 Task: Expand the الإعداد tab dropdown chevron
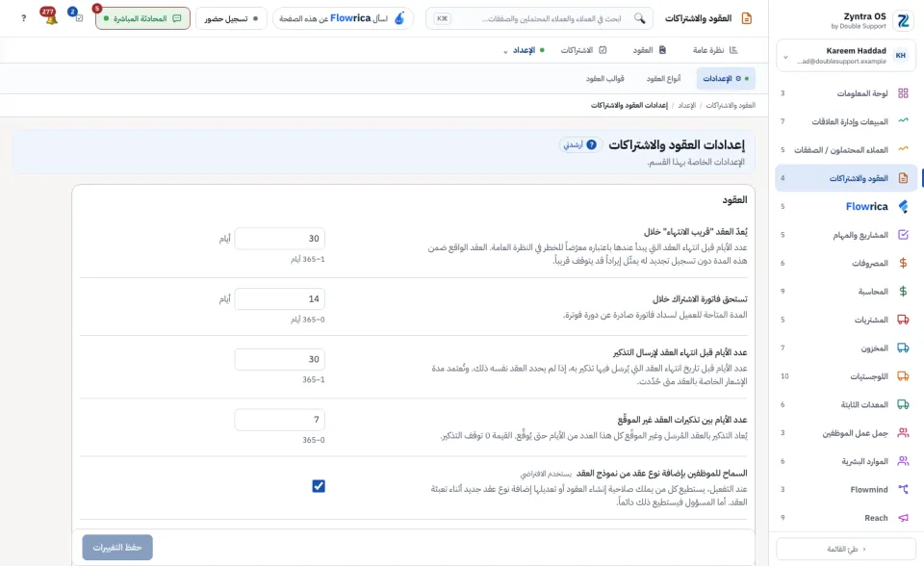pyautogui.click(x=505, y=51)
